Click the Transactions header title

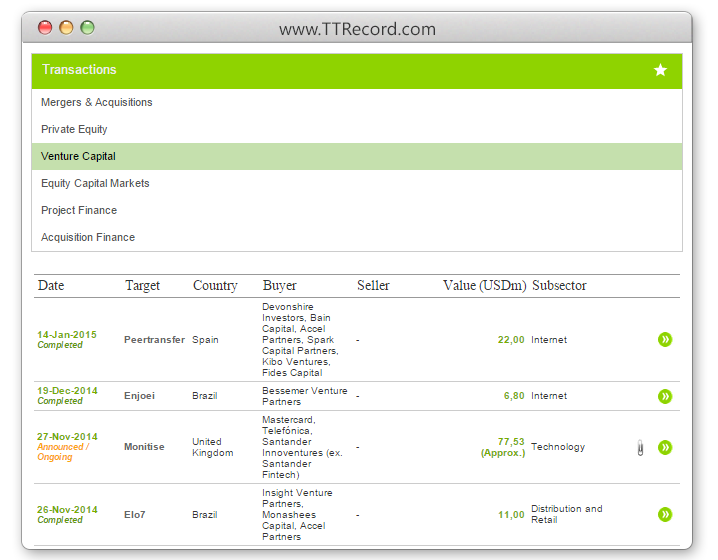point(79,70)
